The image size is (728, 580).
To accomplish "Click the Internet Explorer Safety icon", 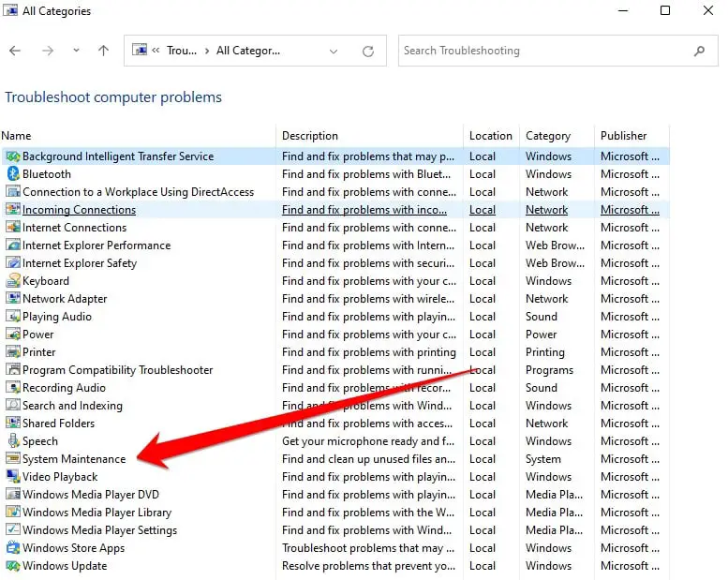I will tap(13, 263).
